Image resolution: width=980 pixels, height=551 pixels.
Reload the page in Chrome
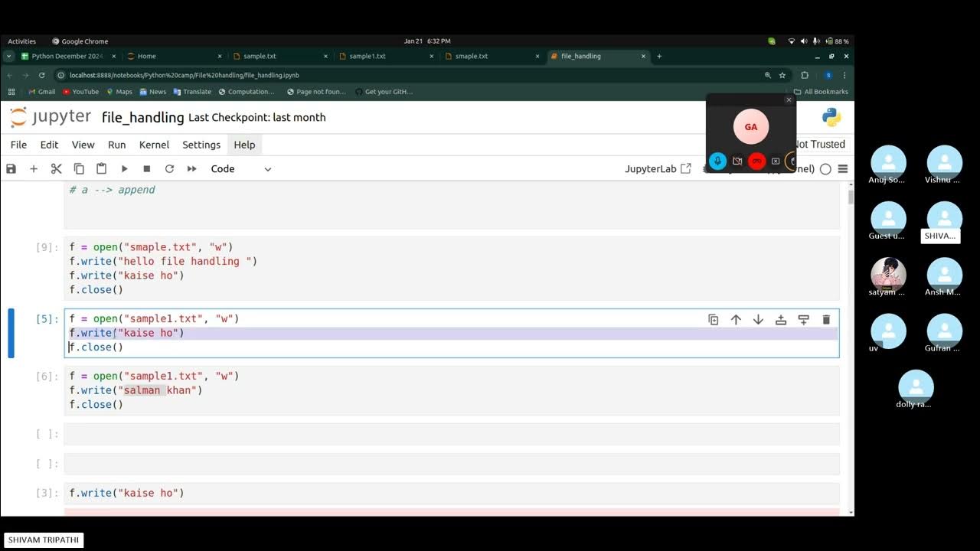pos(41,75)
